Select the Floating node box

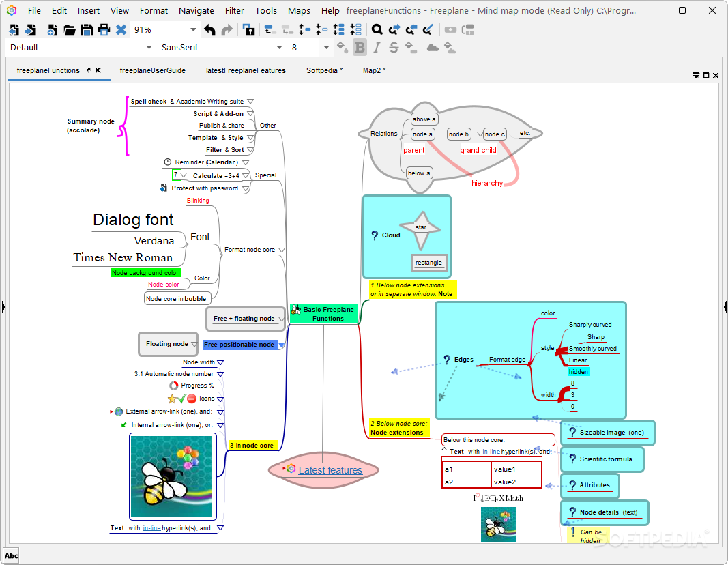166,344
